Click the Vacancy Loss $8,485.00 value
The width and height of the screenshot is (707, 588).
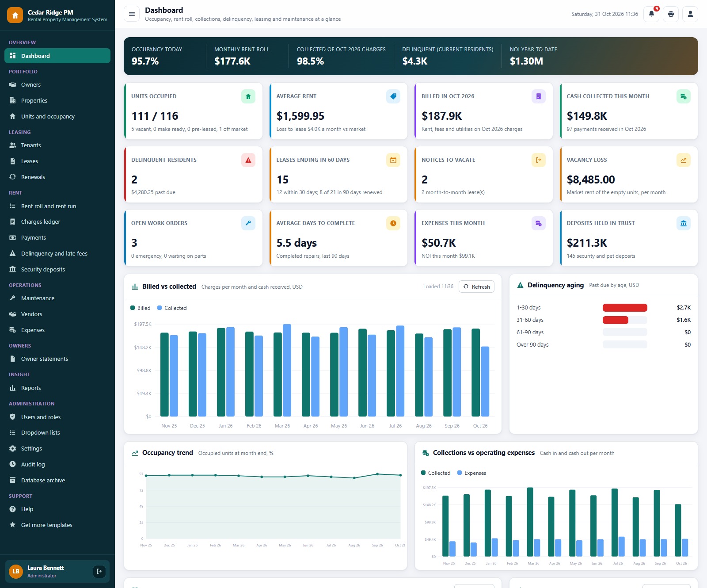tap(591, 180)
